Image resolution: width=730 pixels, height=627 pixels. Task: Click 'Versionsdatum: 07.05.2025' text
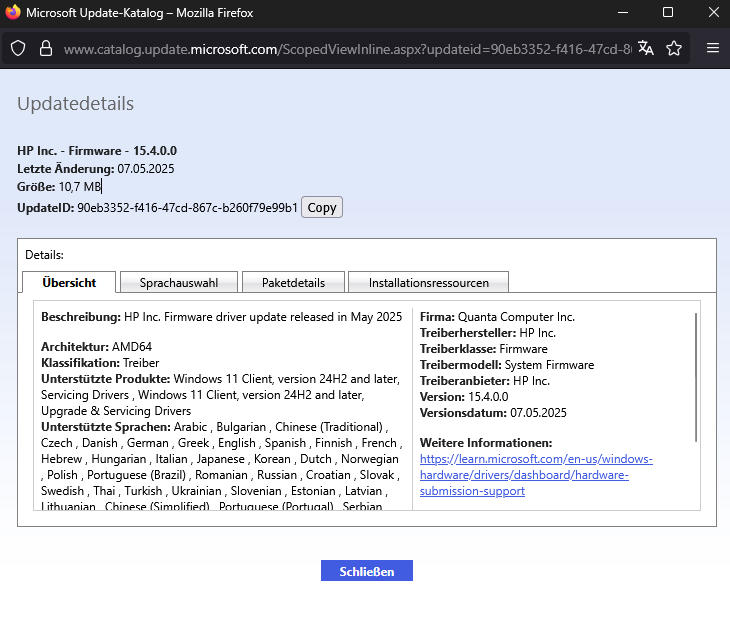493,413
